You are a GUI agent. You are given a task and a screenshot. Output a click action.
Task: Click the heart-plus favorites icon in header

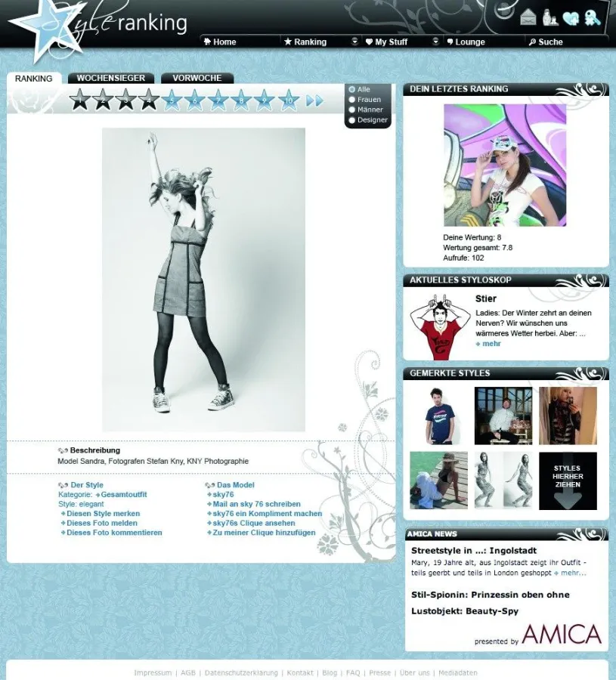click(x=570, y=17)
